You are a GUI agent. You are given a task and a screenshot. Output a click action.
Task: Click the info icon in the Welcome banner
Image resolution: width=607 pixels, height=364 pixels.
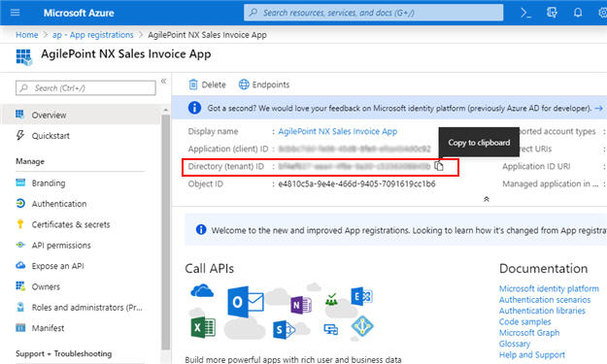(201, 230)
